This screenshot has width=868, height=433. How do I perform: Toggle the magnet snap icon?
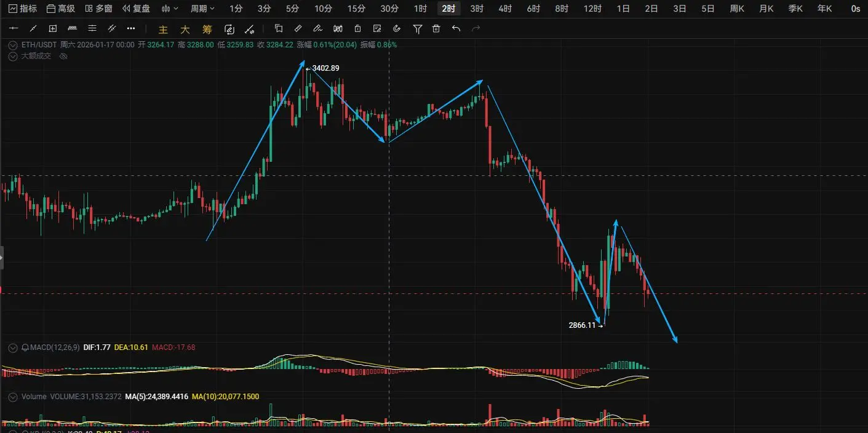[x=397, y=28]
